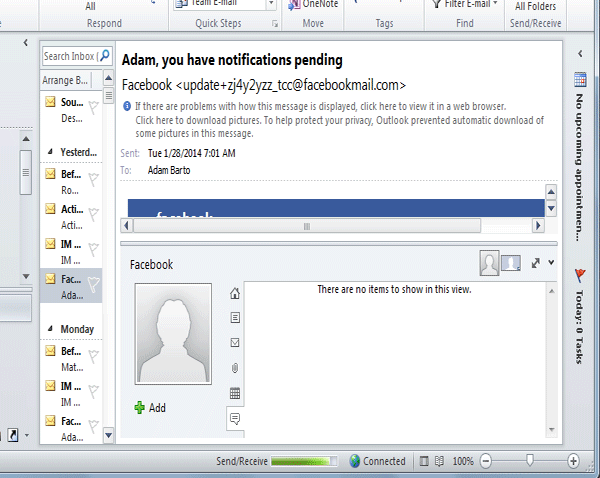Show meetings calendar icon in People Pane
600x478 pixels.
click(235, 393)
